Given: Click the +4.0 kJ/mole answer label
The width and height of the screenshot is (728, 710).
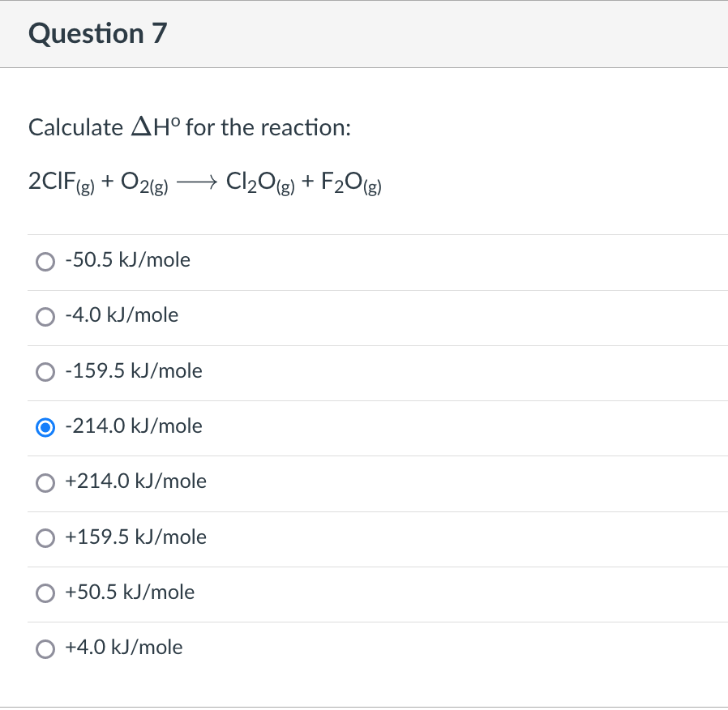Looking at the screenshot, I should tap(123, 648).
